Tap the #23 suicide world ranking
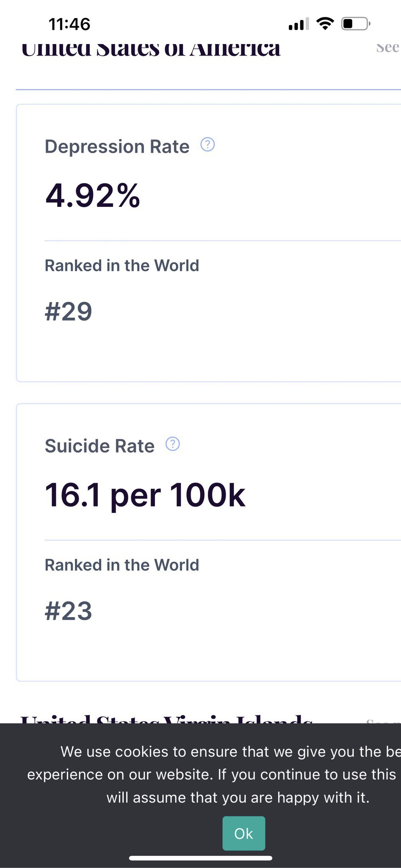 point(69,611)
